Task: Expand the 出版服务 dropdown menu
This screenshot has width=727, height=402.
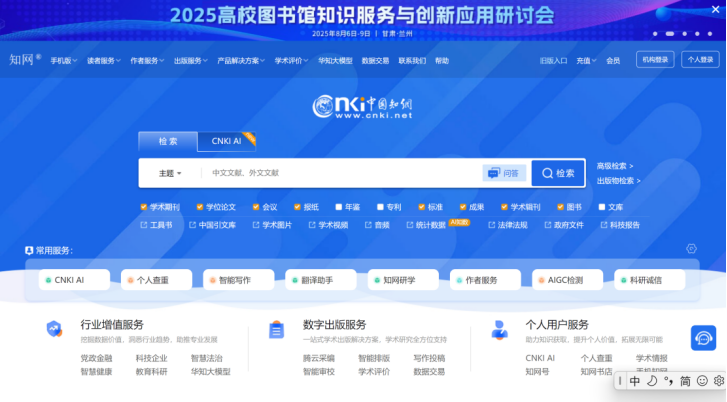Action: pyautogui.click(x=191, y=61)
